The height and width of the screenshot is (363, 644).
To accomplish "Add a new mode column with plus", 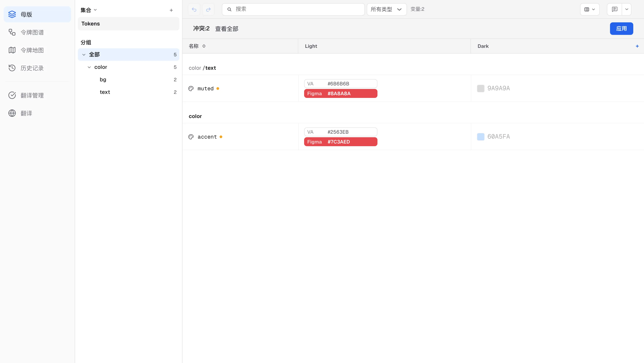I will tap(637, 46).
